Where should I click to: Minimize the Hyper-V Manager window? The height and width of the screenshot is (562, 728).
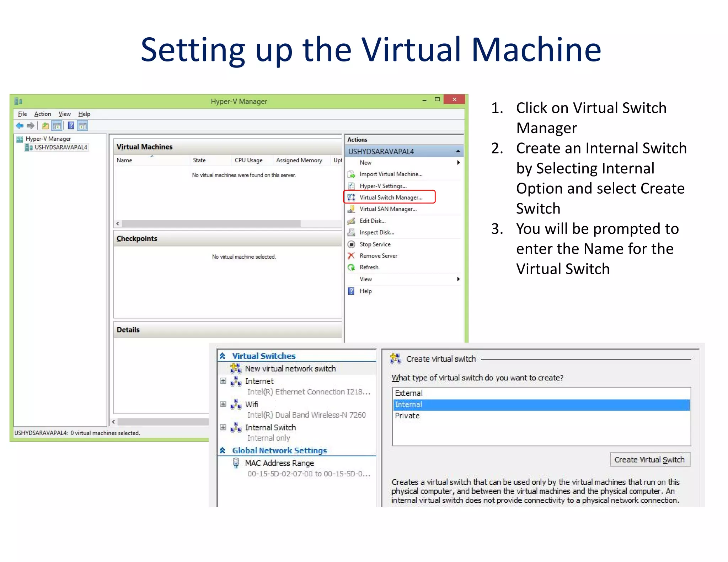[x=424, y=101]
